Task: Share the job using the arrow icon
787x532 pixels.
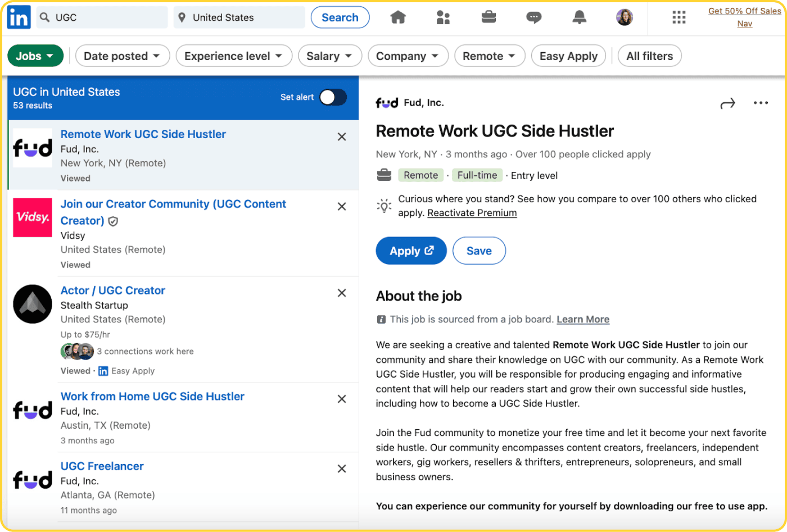Action: (727, 103)
